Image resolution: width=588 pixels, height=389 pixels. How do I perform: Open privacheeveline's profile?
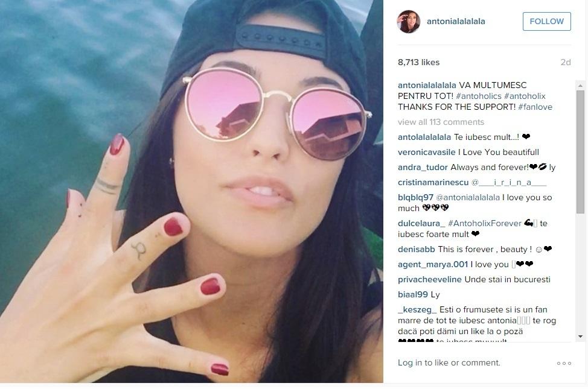point(429,280)
